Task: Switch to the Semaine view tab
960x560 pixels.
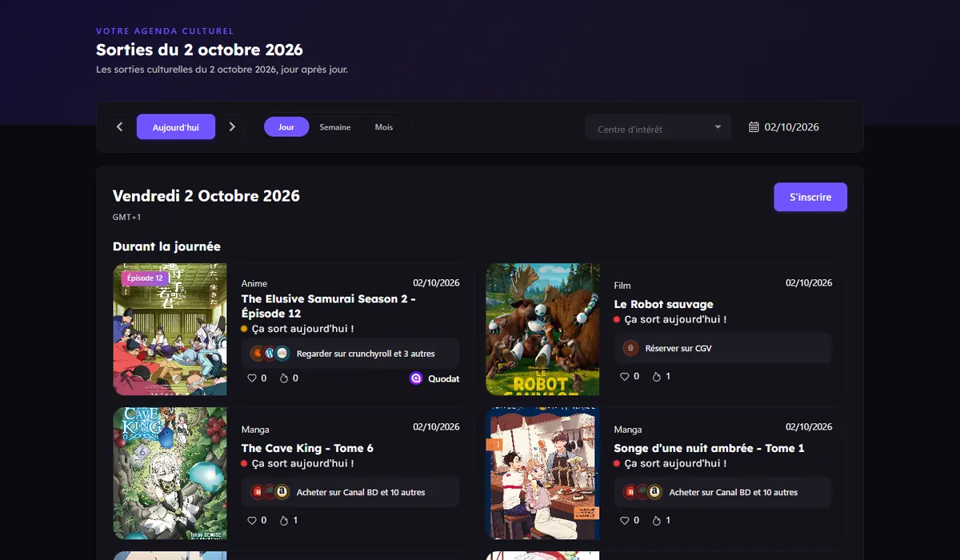Action: [x=335, y=127]
